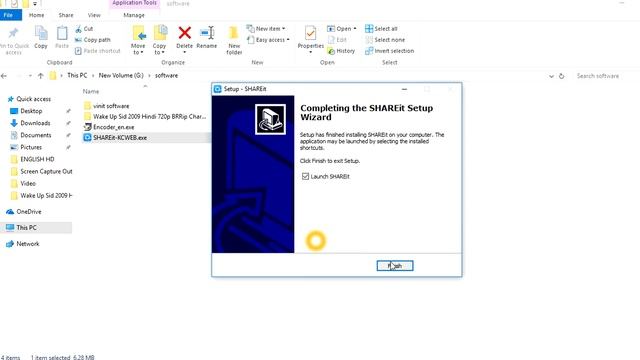640x360 pixels.
Task: Switch to the Share ribbon tab
Action: [x=66, y=15]
